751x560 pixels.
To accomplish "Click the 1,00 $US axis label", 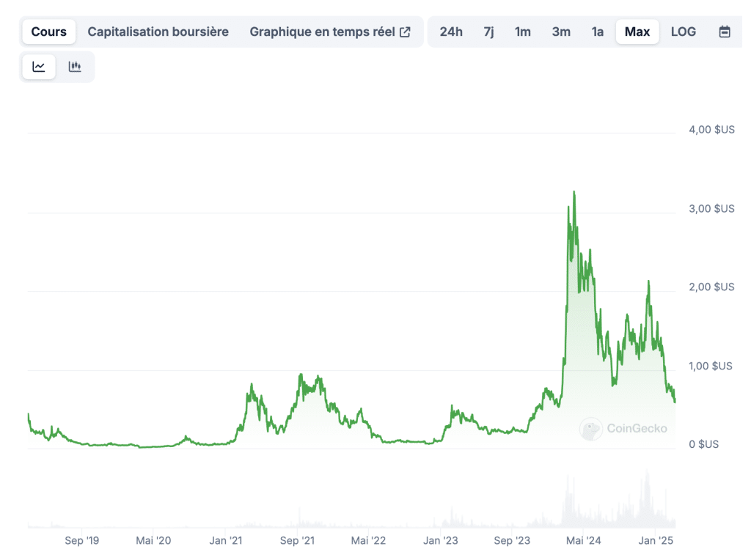I will [x=710, y=366].
